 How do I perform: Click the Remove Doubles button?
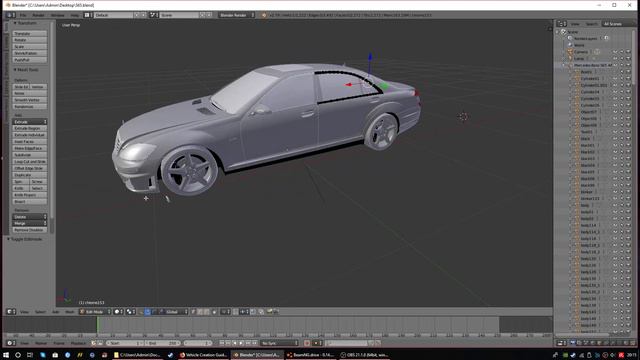[x=30, y=230]
